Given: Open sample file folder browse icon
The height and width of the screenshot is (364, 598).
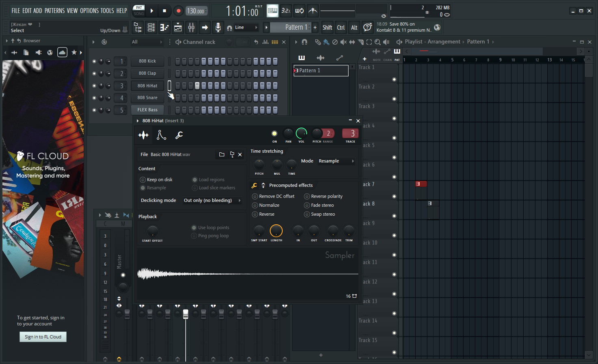Looking at the screenshot, I should pos(222,154).
